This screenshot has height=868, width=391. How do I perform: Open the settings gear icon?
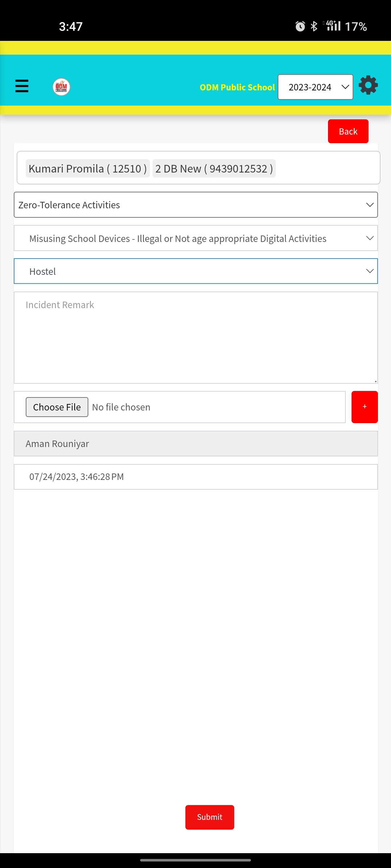[368, 85]
